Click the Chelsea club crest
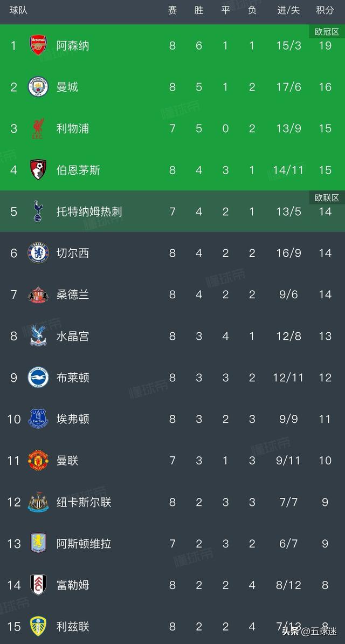This screenshot has height=644, width=345. (x=38, y=253)
